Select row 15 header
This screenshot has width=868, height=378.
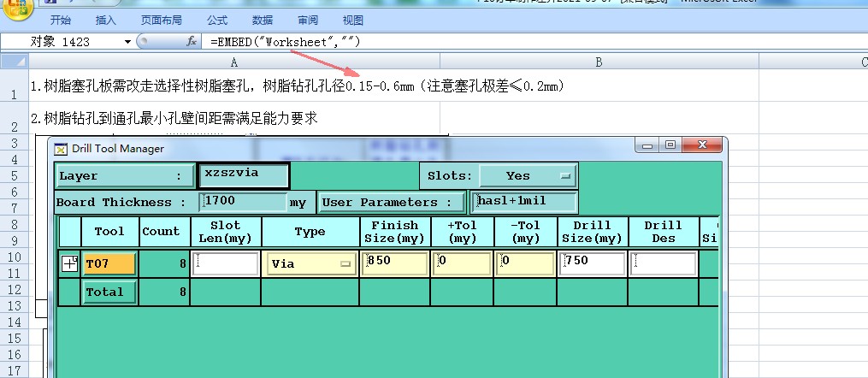click(x=15, y=338)
